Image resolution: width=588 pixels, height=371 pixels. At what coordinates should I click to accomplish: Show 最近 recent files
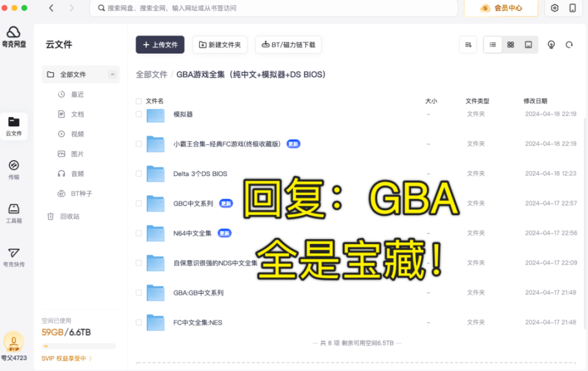71,94
